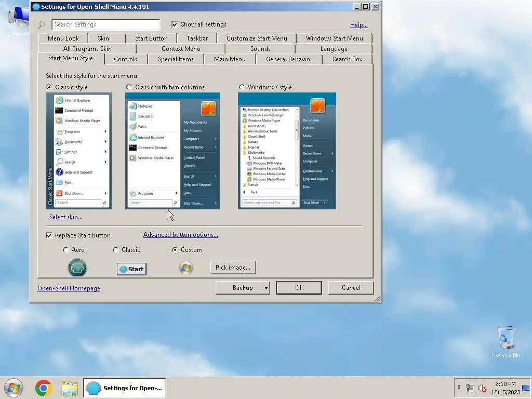532x399 pixels.
Task: Click the Open-Shell title bar icon
Action: pos(36,6)
